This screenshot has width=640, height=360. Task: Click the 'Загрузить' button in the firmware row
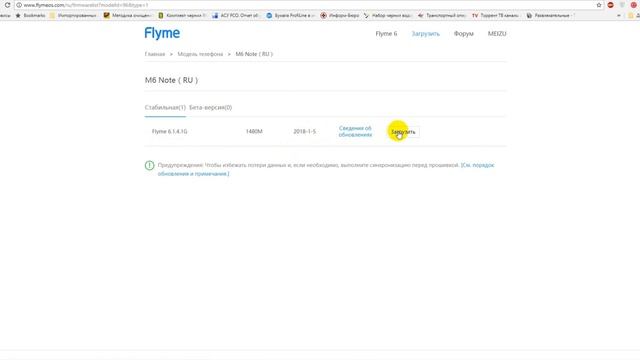[x=403, y=132]
